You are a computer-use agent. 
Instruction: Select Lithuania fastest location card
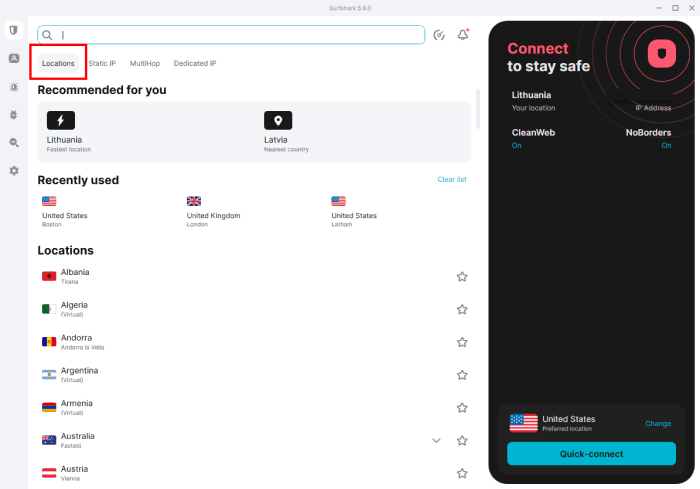tap(69, 132)
